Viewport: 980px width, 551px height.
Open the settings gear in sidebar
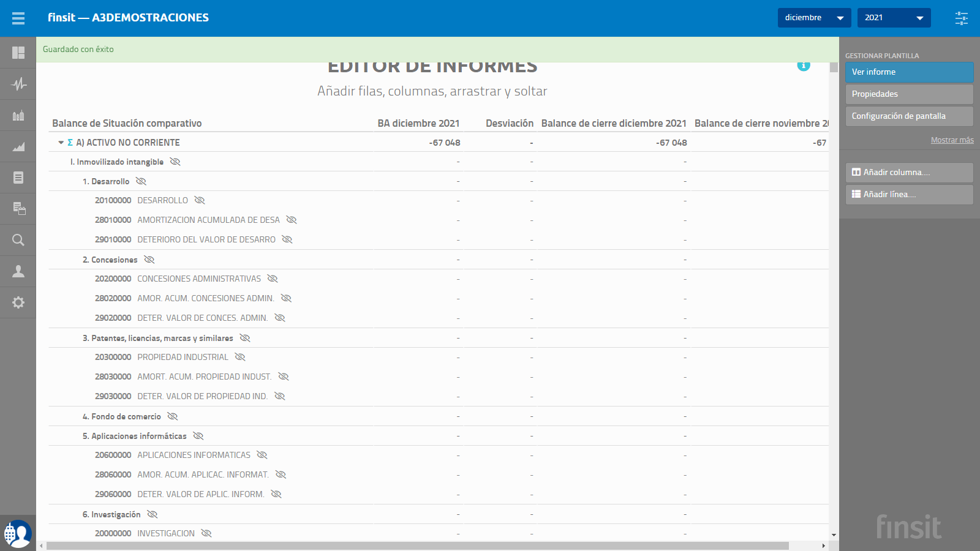(18, 302)
